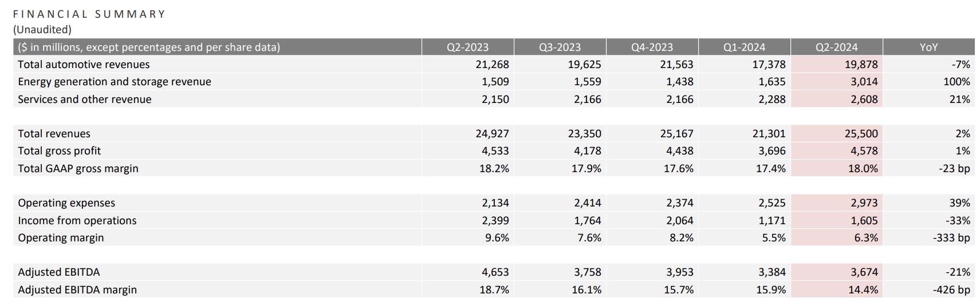980x306 pixels.
Task: Click the Q2-2024 column header
Action: [x=836, y=47]
